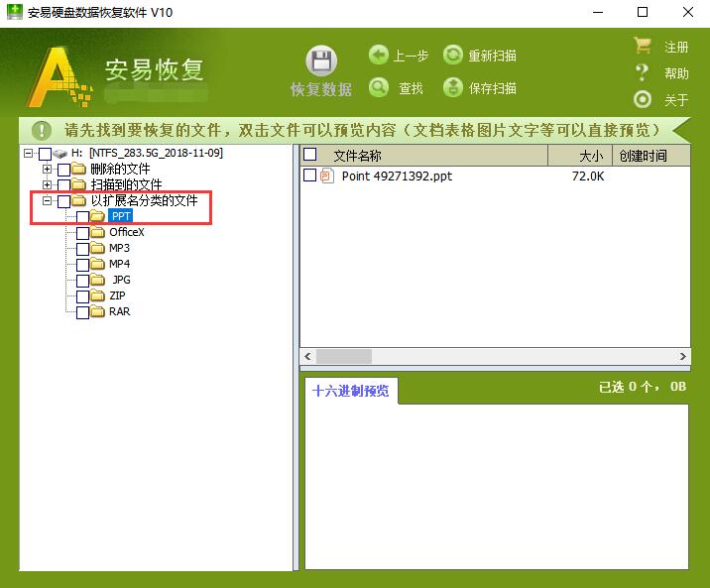This screenshot has width=710, height=588.
Task: Click the ppt file icon for Point 49271392.ppt
Action: point(326,176)
